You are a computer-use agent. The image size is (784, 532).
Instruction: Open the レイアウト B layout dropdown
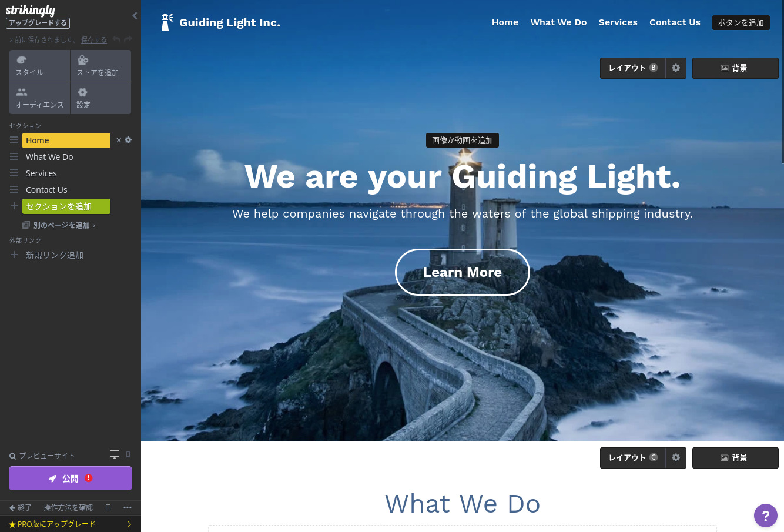click(x=633, y=68)
